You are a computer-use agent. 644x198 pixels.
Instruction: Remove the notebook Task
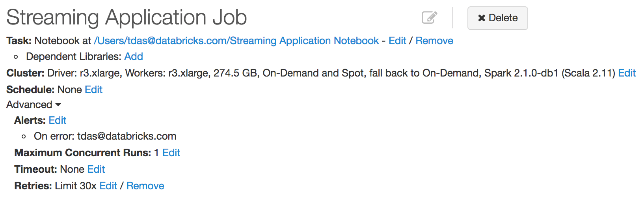pos(434,41)
